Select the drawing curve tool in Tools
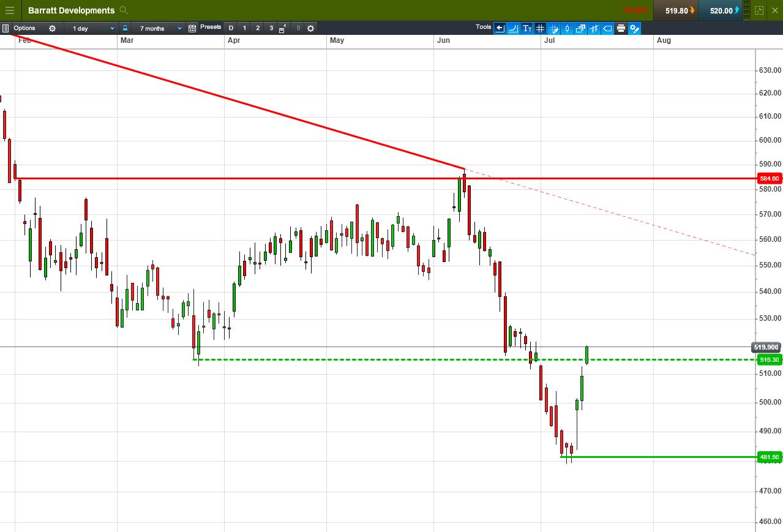The image size is (783, 532). (513, 28)
